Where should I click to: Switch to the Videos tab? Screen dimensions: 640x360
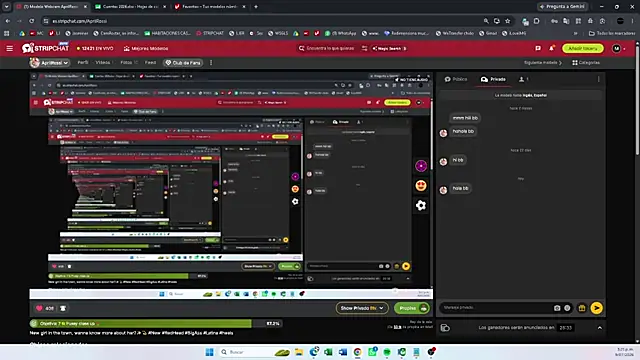pos(103,62)
